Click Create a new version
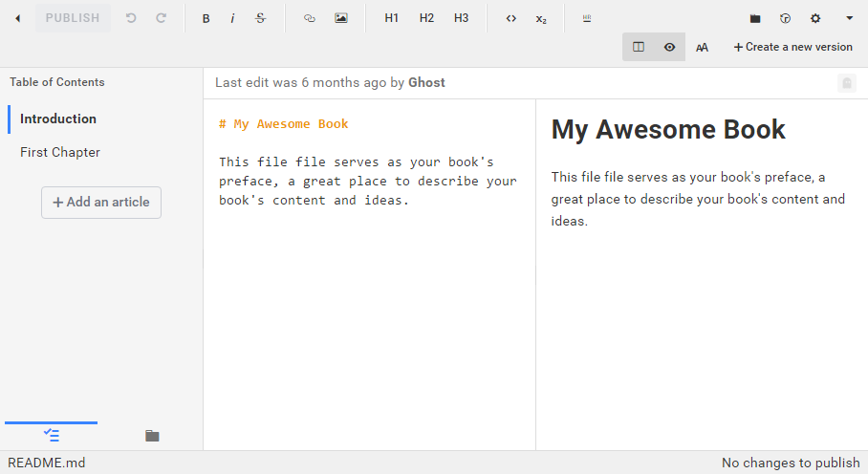This screenshot has width=868, height=474. pos(792,47)
